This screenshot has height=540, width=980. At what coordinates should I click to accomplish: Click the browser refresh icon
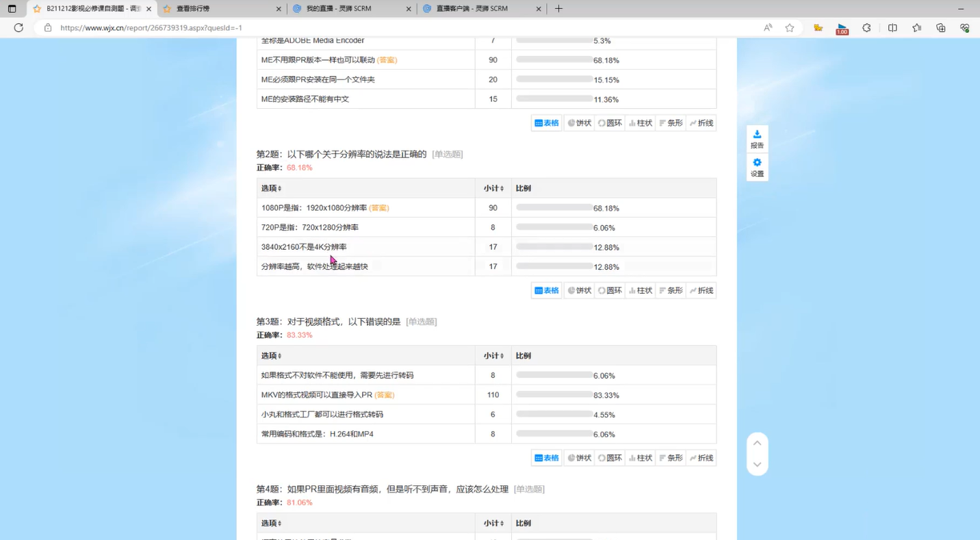(18, 28)
